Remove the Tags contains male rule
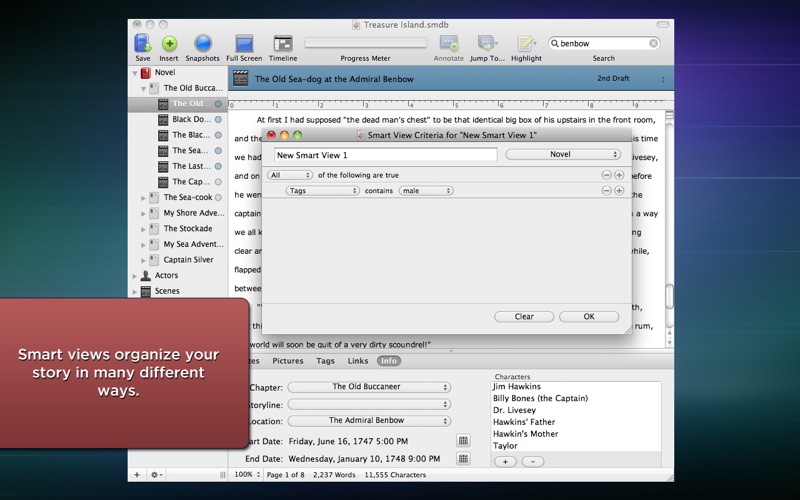The image size is (800, 500). point(606,190)
